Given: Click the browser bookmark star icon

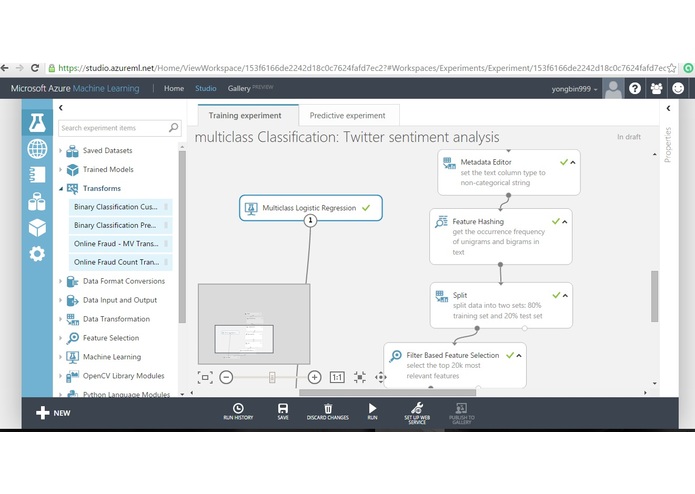Looking at the screenshot, I should pyautogui.click(x=672, y=68).
